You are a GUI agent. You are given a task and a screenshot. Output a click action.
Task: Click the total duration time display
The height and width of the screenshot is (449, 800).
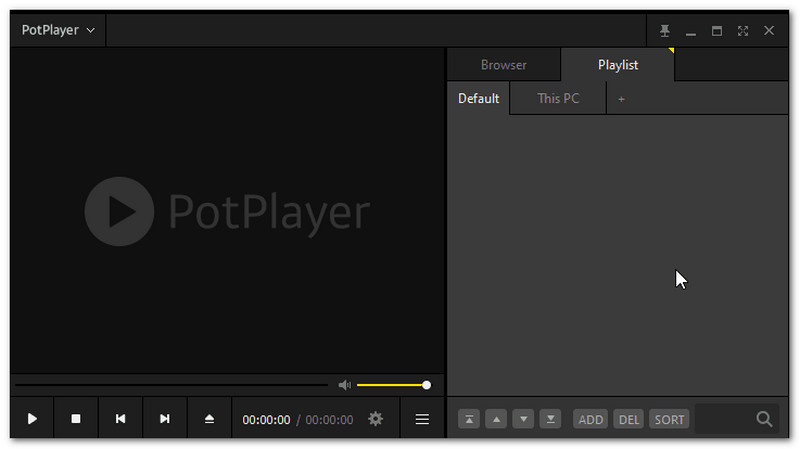329,420
